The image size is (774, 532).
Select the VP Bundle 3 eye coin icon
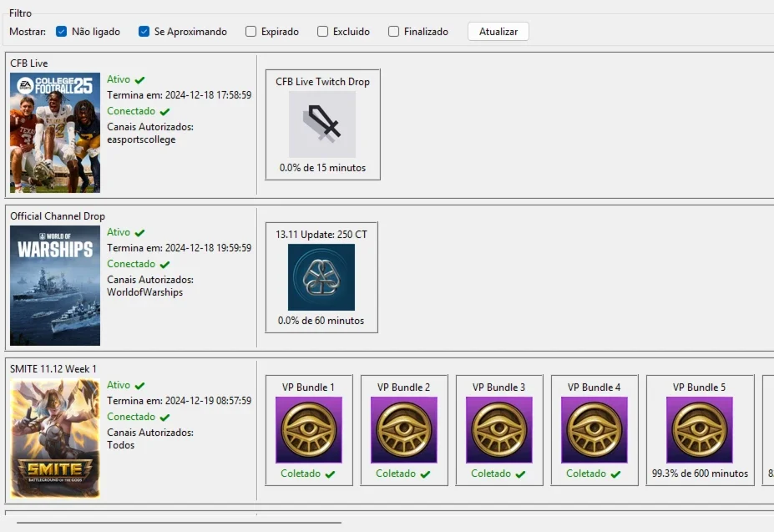coord(499,430)
